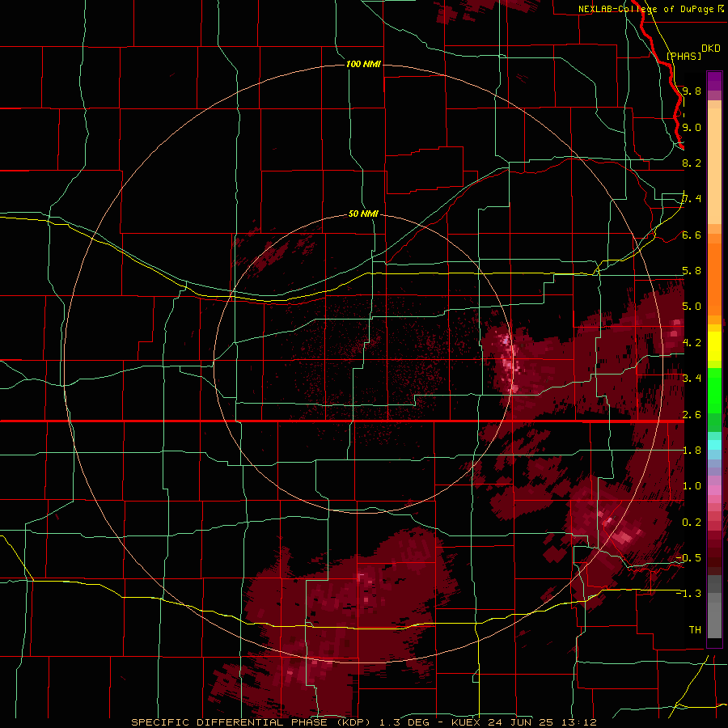Click the 9.0 scale value

[x=692, y=127]
